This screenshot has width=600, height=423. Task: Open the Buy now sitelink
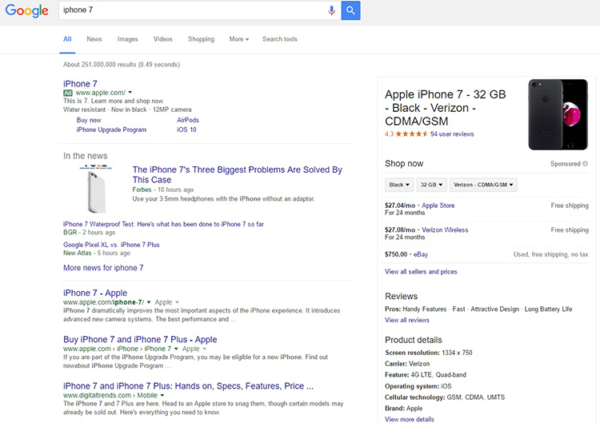click(89, 120)
